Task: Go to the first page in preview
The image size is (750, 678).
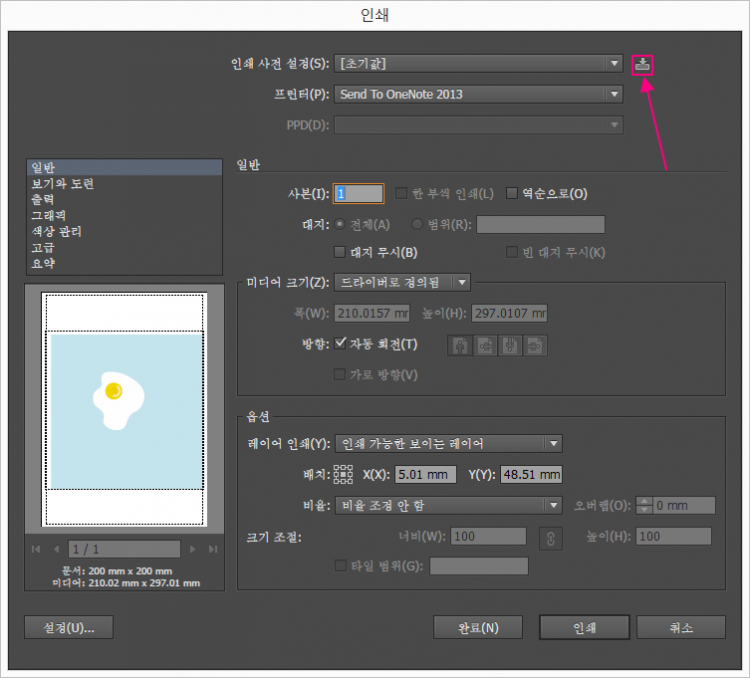Action: click(x=37, y=549)
